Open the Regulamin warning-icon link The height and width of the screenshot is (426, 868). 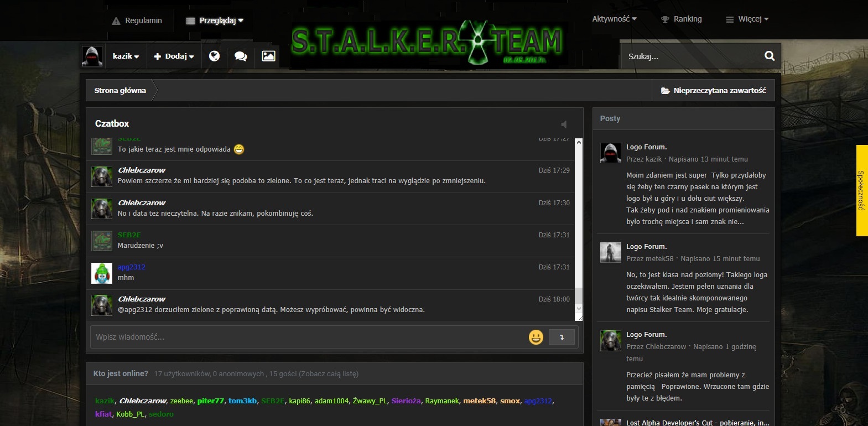137,20
